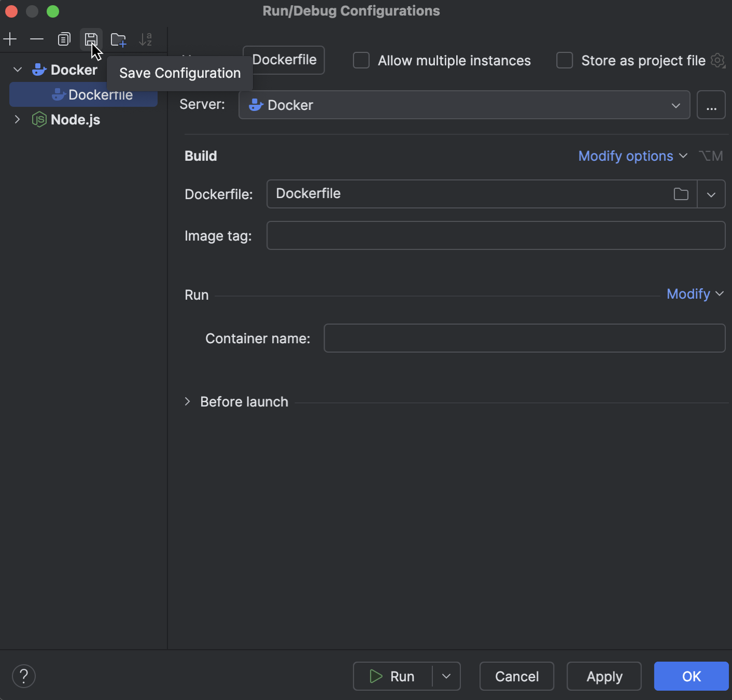Enable Allow multiple instances
The image size is (732, 700).
pos(361,60)
